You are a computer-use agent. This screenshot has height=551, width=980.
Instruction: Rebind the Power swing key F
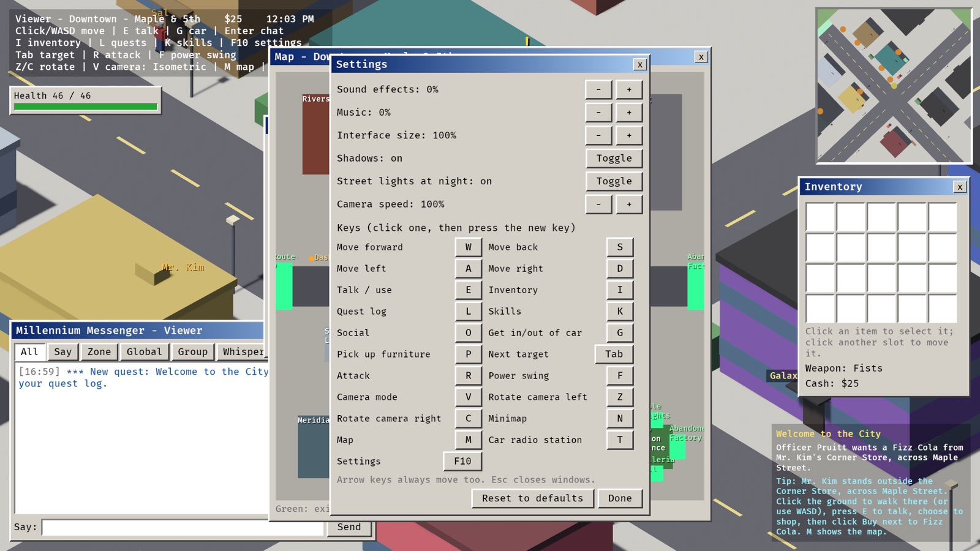pyautogui.click(x=620, y=376)
